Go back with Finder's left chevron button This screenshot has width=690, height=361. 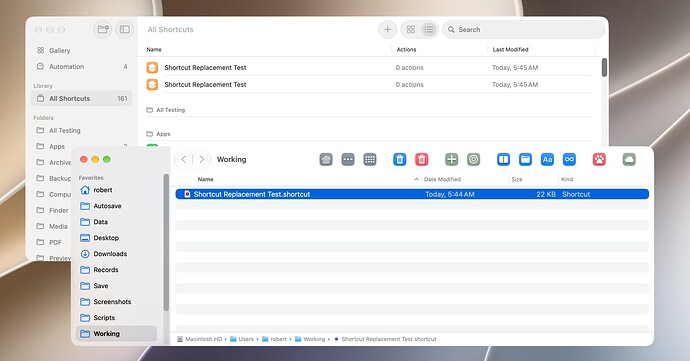[x=184, y=159]
